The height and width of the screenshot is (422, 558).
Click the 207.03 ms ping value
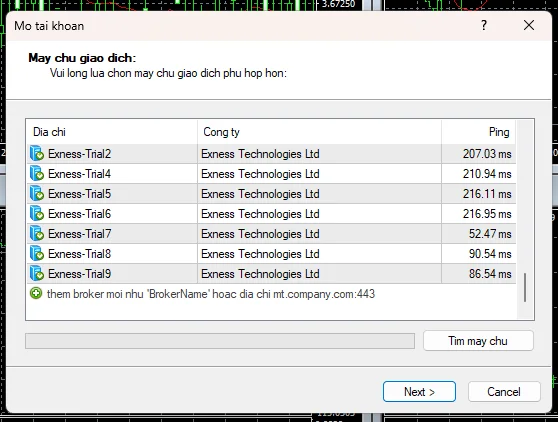[487, 154]
